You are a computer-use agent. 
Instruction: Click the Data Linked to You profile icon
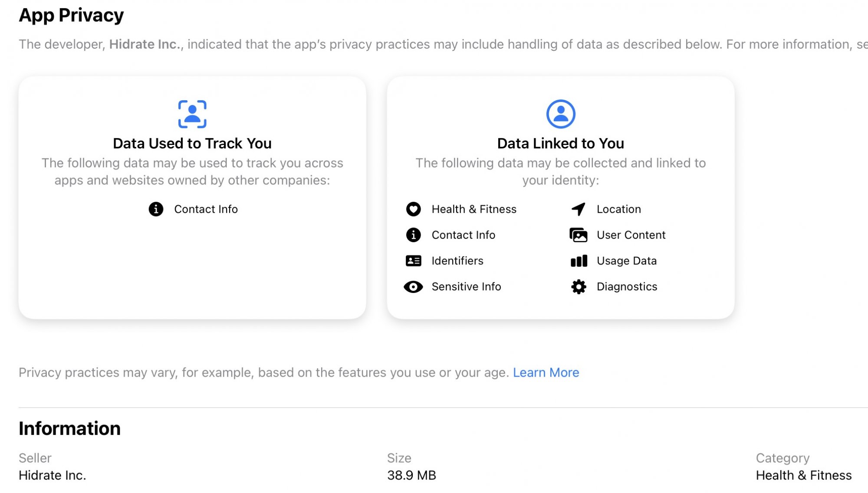click(561, 114)
